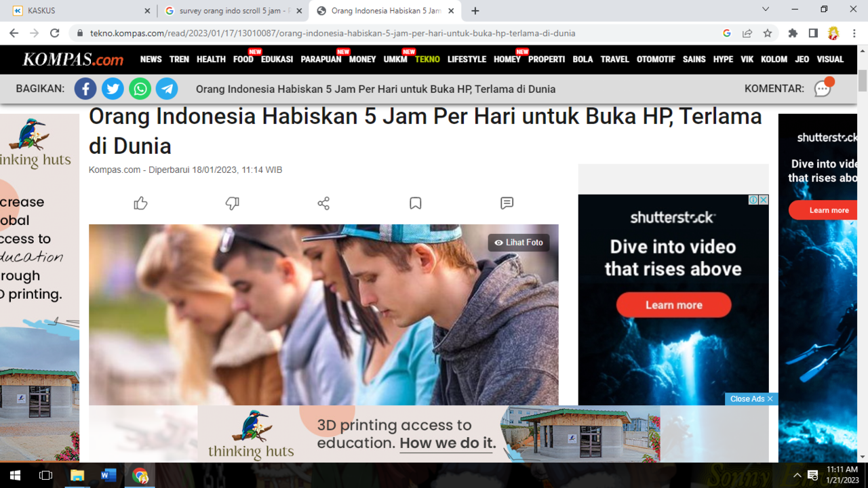Open the comments bubble icon
The image size is (868, 488).
(823, 88)
